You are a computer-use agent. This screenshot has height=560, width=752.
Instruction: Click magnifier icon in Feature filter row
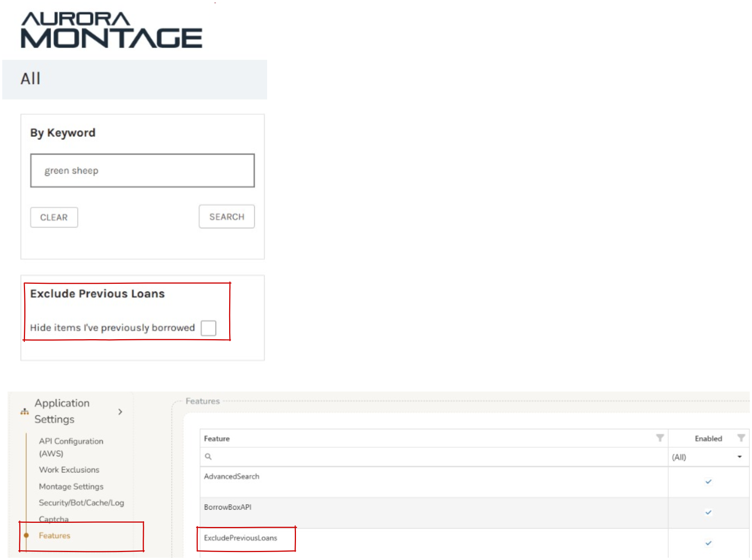coord(208,456)
